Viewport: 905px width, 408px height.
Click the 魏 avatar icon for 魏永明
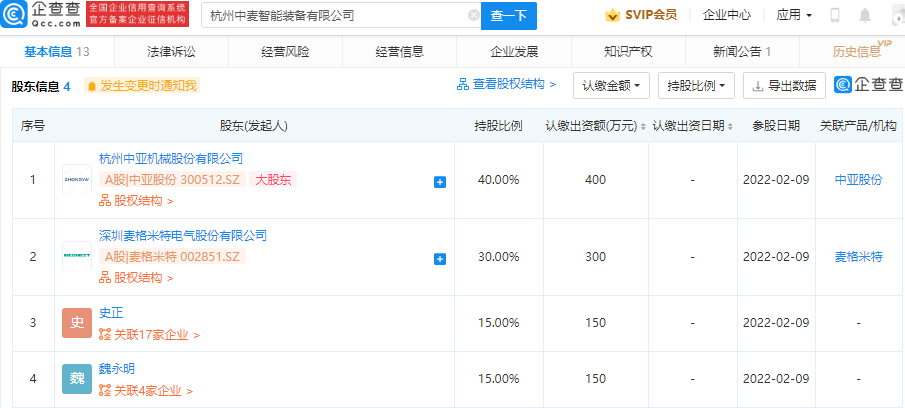tap(76, 378)
